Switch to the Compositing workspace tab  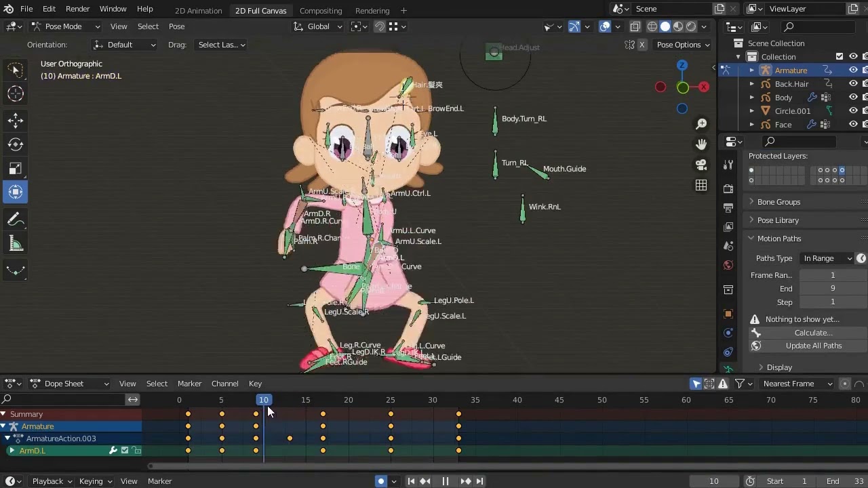tap(321, 11)
